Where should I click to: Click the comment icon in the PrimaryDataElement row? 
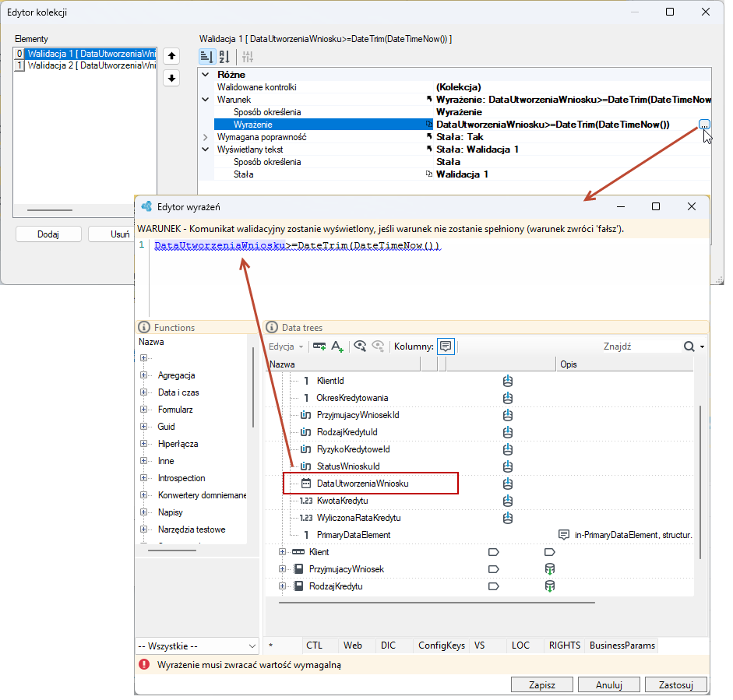click(564, 535)
